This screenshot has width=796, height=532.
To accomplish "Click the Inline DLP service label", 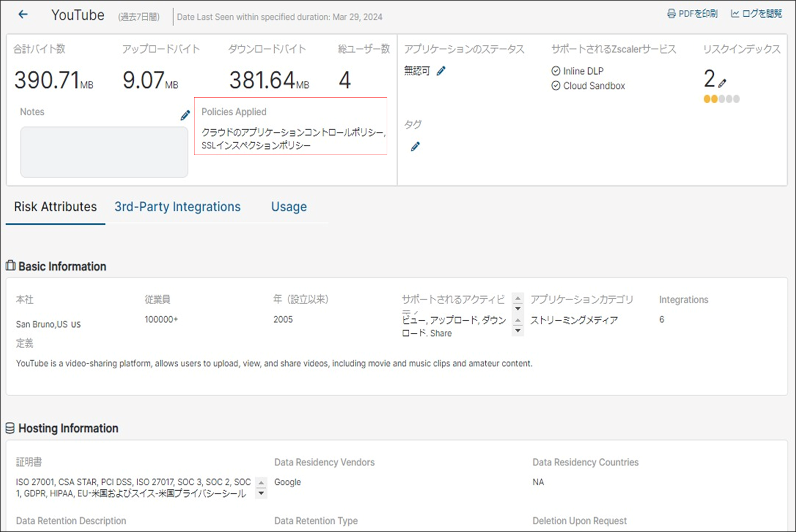I will tap(583, 71).
